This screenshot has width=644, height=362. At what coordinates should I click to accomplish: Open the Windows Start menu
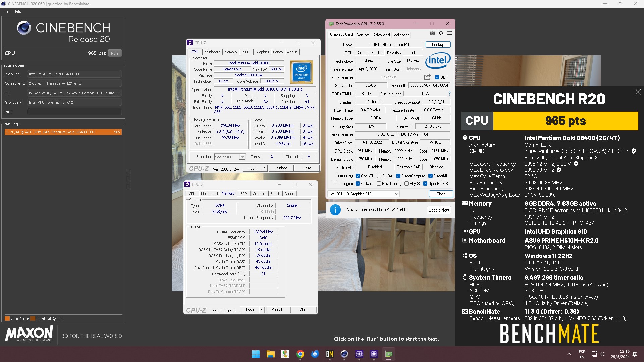click(x=256, y=354)
